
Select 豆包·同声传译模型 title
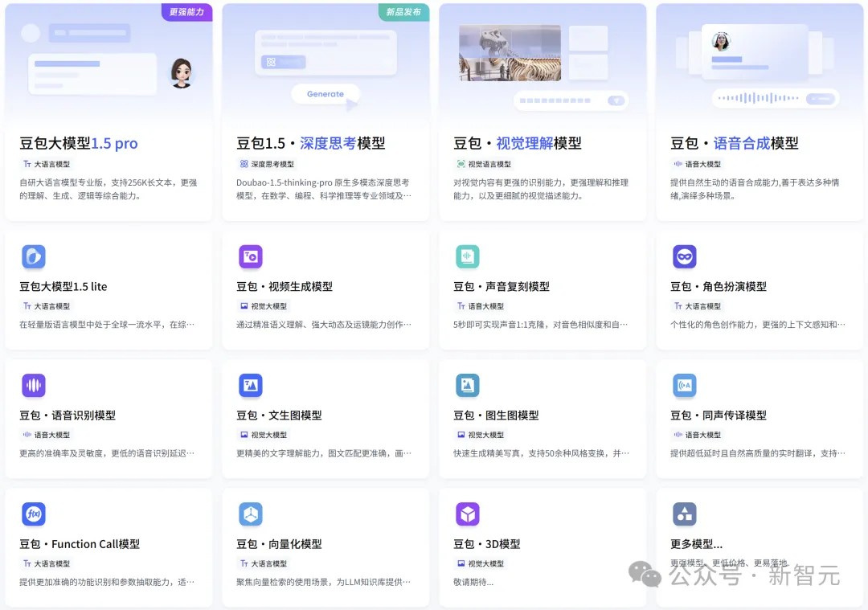click(719, 416)
